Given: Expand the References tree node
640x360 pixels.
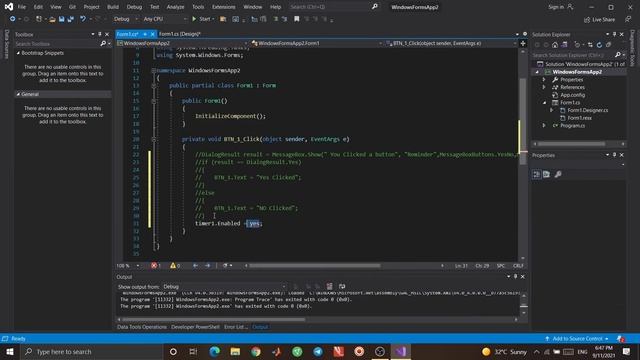Looking at the screenshot, I should pyautogui.click(x=544, y=87).
